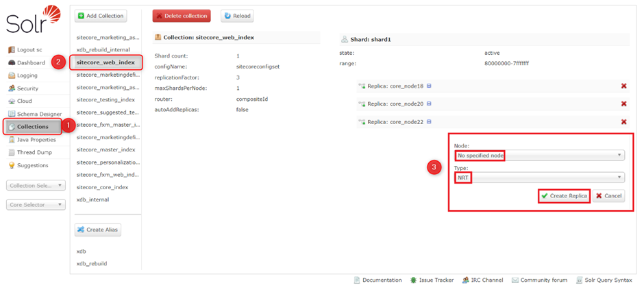Select the sitecore_fxm_master_i... collection

pos(108,125)
